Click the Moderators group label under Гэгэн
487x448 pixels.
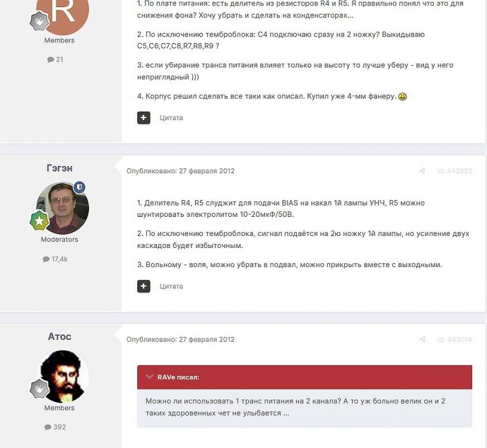(60, 240)
